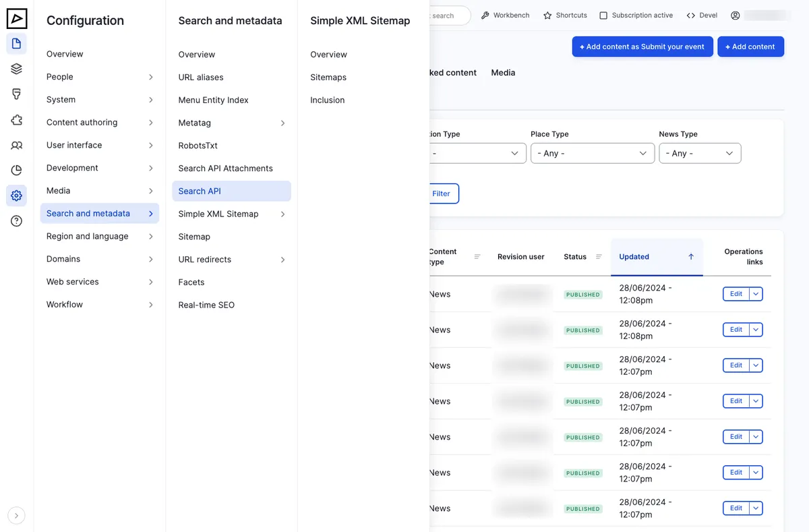Open the Reports pie chart icon
The width and height of the screenshot is (809, 532).
click(17, 170)
